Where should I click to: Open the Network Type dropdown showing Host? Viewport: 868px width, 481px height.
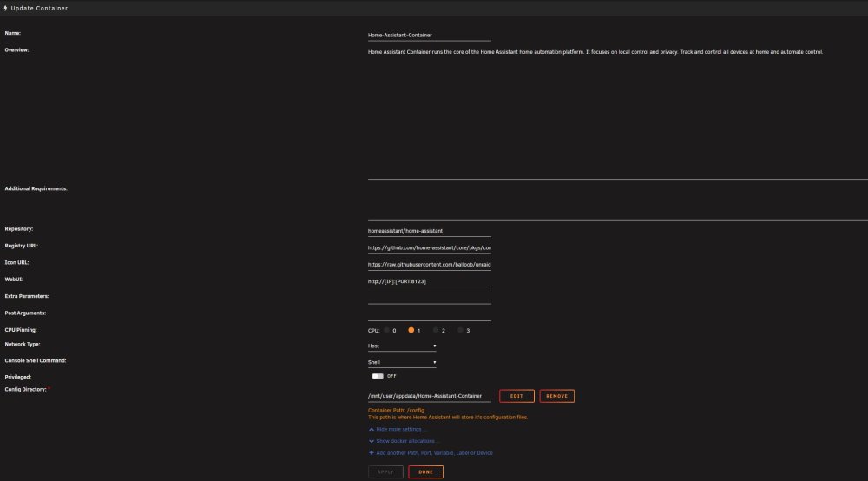pos(402,346)
